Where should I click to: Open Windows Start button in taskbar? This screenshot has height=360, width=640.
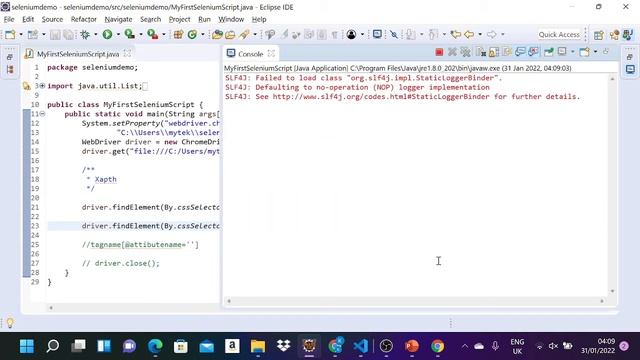[x=27, y=346]
